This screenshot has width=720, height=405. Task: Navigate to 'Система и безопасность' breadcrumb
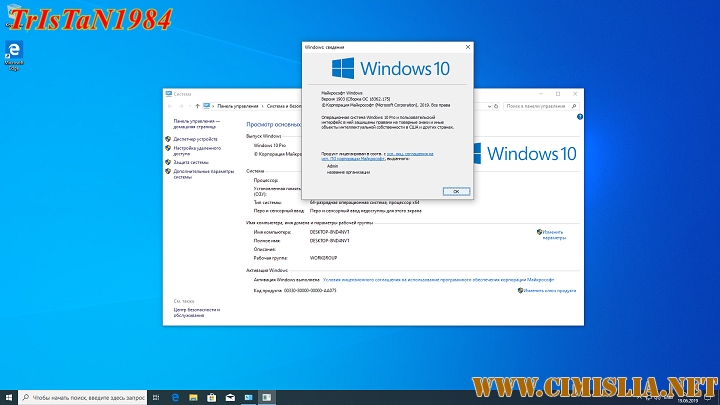(284, 106)
